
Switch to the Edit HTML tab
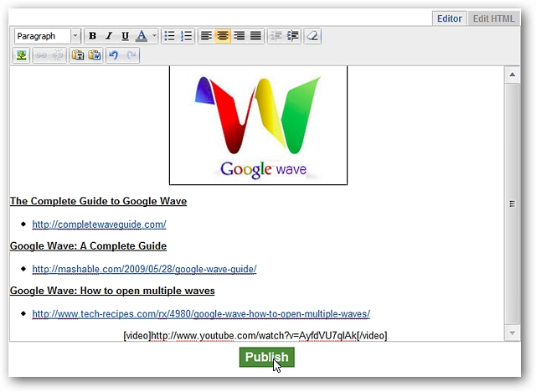[493, 18]
